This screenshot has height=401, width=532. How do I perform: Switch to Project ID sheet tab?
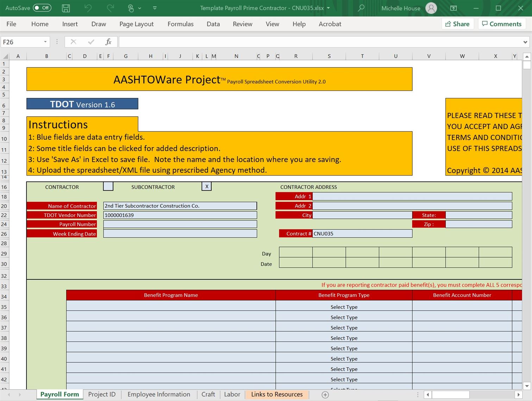(102, 394)
